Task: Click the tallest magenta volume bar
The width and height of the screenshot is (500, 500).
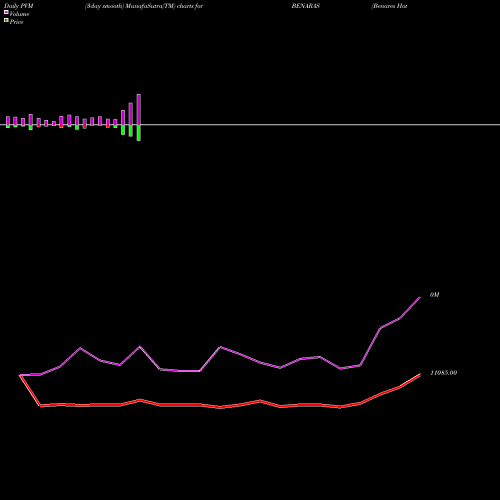Action: pos(139,110)
